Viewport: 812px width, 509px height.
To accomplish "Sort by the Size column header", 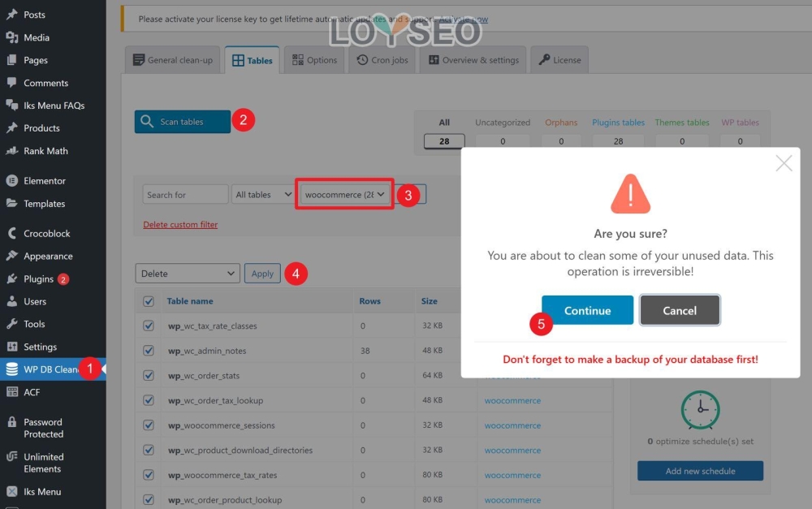I will coord(429,301).
